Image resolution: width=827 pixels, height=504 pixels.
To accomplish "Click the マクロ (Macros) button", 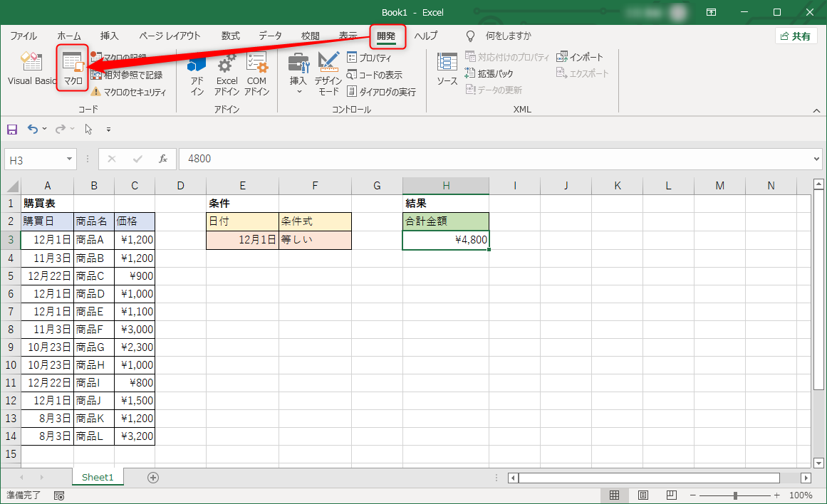I will click(x=73, y=69).
